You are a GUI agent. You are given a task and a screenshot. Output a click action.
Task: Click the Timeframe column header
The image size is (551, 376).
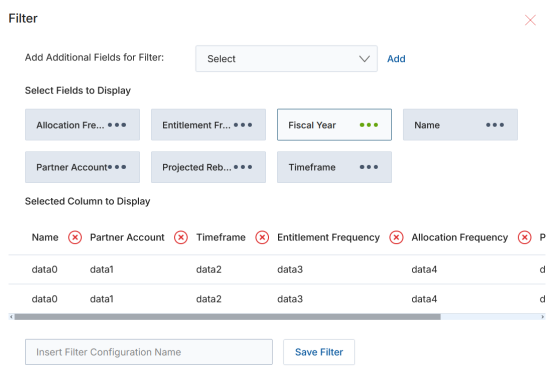(x=221, y=238)
